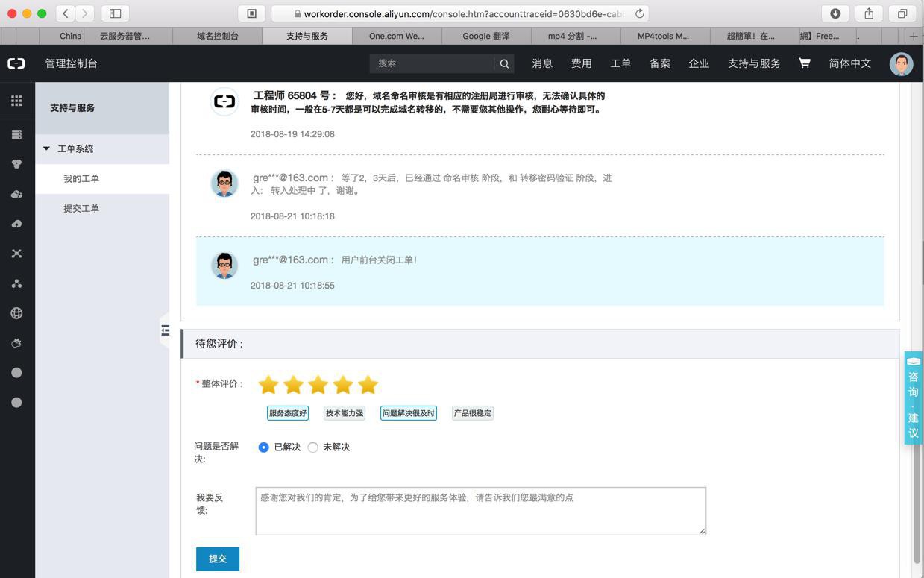Viewport: 924px width, 578px height.
Task: Rate with the fourth star
Action: pyautogui.click(x=343, y=385)
